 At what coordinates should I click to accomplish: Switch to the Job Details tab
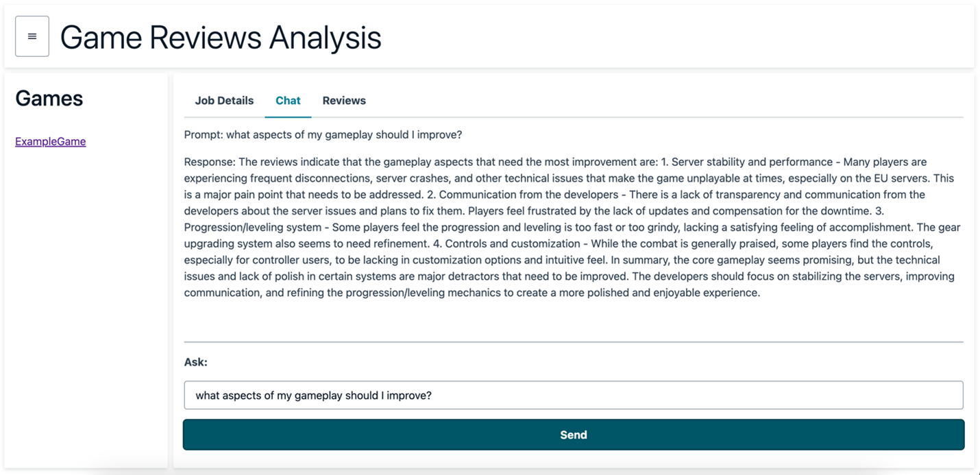point(224,101)
